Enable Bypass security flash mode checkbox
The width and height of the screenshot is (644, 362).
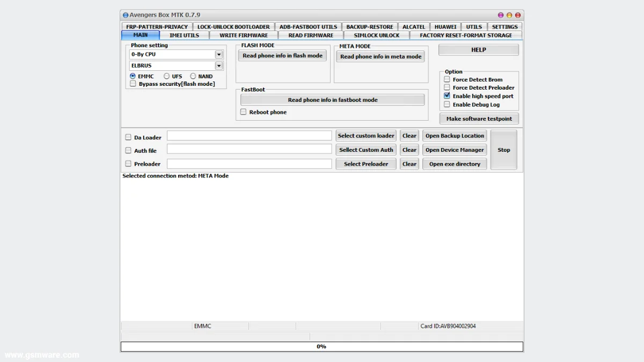[x=133, y=84]
